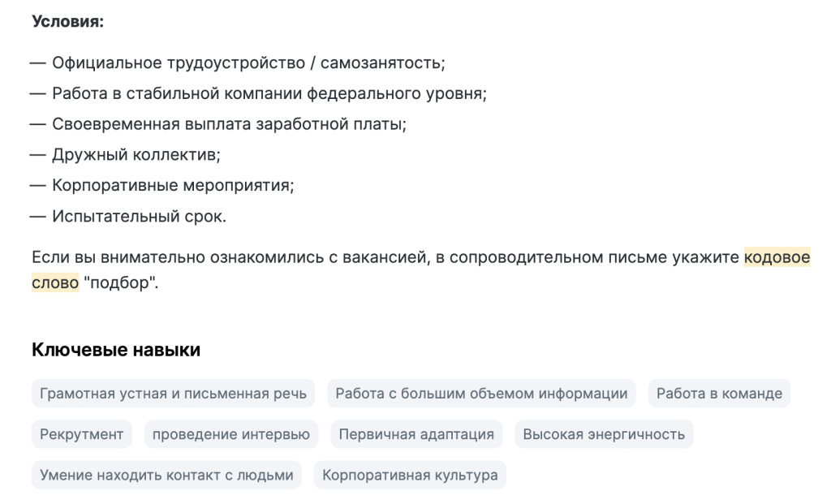Open the 'Рекрутмент' skill tag
831x504 pixels.
(x=82, y=434)
